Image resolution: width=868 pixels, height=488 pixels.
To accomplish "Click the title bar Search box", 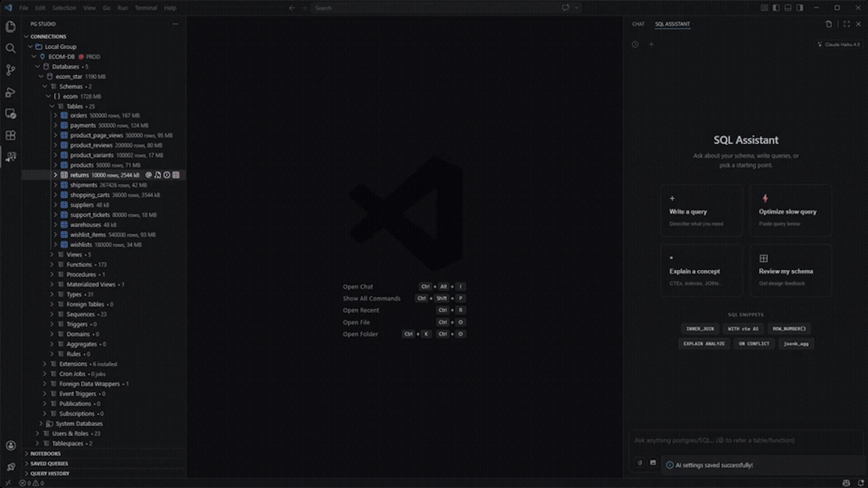I will point(446,8).
